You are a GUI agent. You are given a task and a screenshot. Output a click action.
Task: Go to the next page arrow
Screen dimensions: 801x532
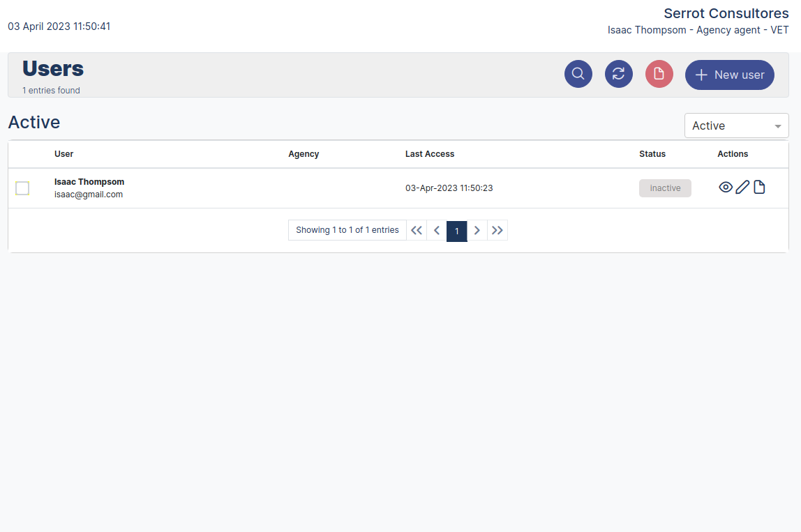477,230
